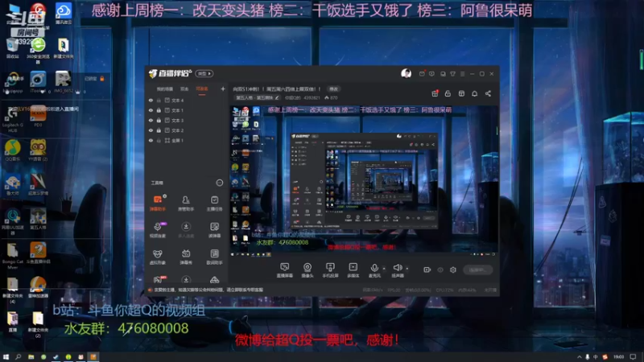This screenshot has width=644, height=362.
Task: Toggle visibility of layer 文本 3
Action: [x=151, y=120]
